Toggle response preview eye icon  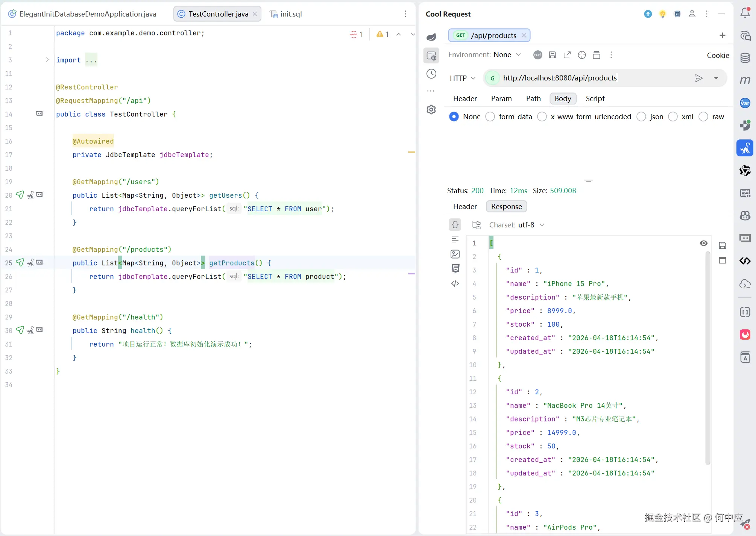pyautogui.click(x=703, y=243)
